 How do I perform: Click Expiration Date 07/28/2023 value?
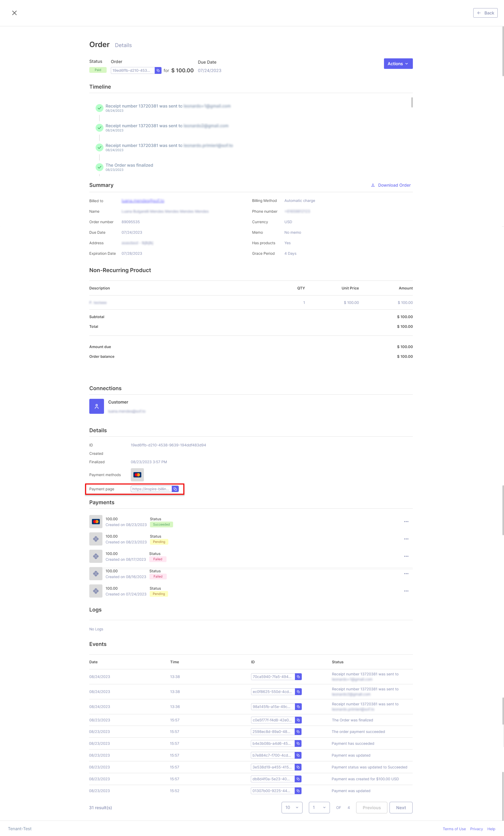tap(132, 253)
